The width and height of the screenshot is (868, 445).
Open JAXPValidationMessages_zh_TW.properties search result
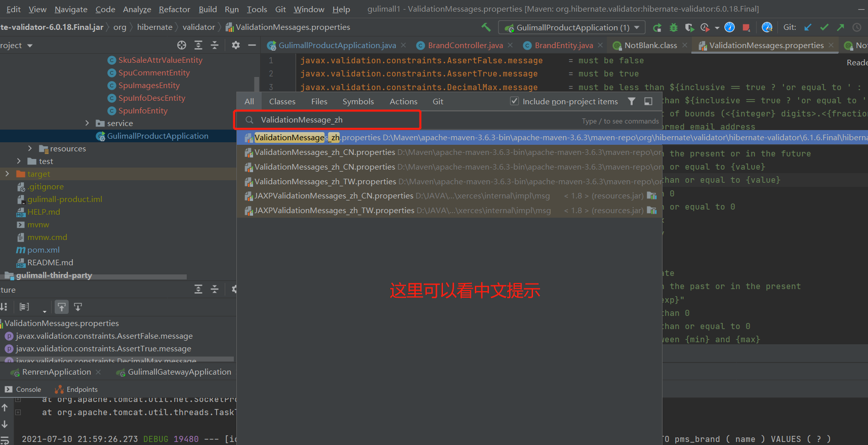coord(449,210)
